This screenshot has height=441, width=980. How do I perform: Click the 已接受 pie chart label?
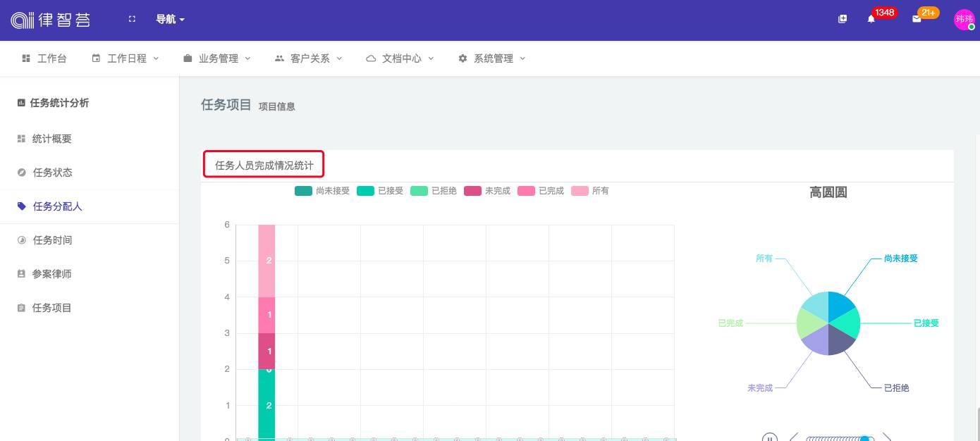926,323
